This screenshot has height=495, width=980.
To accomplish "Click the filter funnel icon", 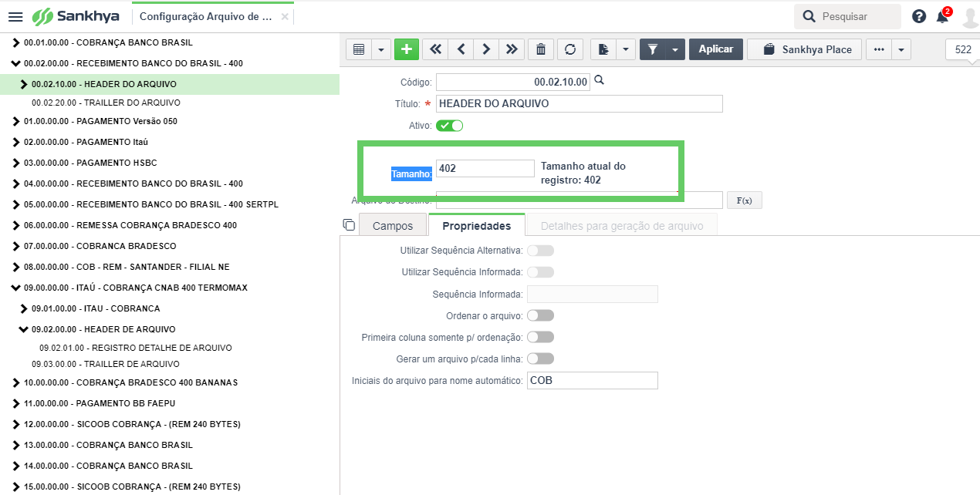I will tap(653, 49).
